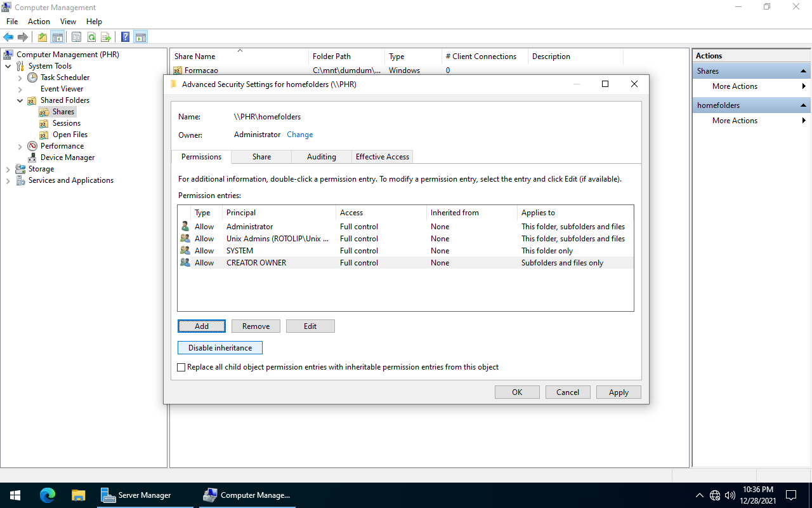Click the Back navigation arrow in toolbar
Screen dimensions: 812x508
click(8, 37)
